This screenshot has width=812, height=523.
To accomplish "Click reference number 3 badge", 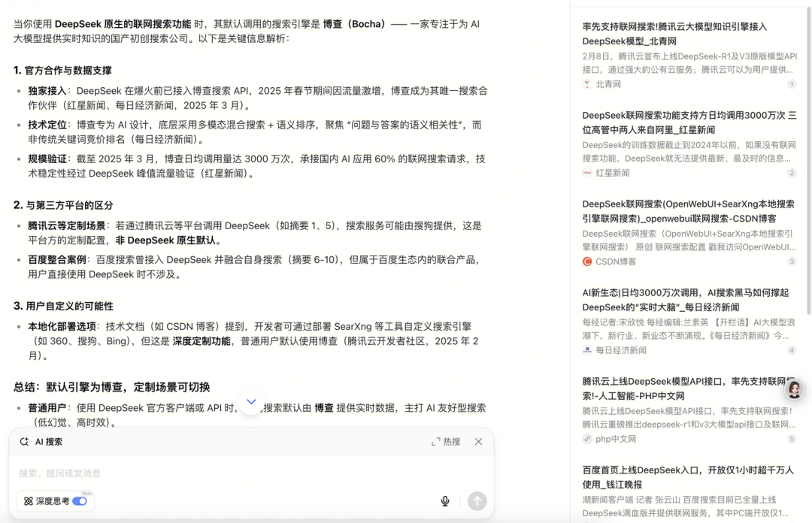I will 792,261.
